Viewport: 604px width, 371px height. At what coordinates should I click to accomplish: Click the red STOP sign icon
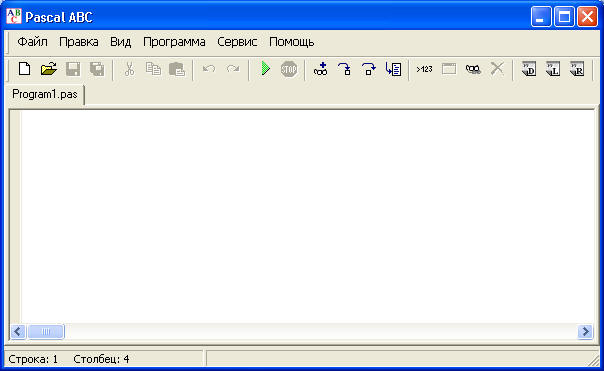[x=289, y=69]
